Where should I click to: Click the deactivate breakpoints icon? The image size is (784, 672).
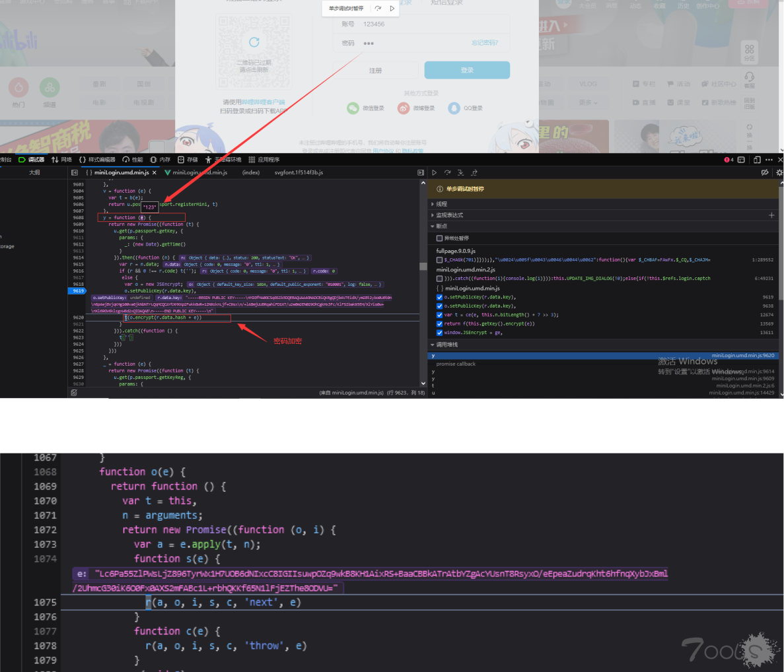pyautogui.click(x=765, y=172)
